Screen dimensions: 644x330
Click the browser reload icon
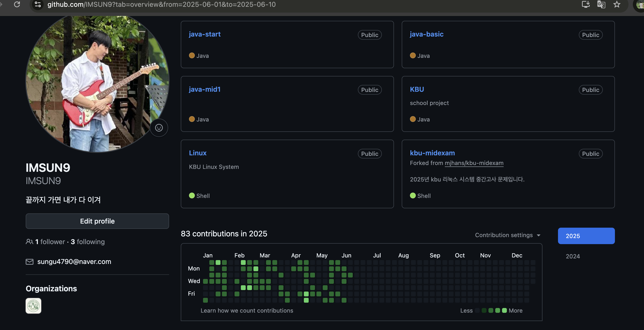(x=17, y=4)
